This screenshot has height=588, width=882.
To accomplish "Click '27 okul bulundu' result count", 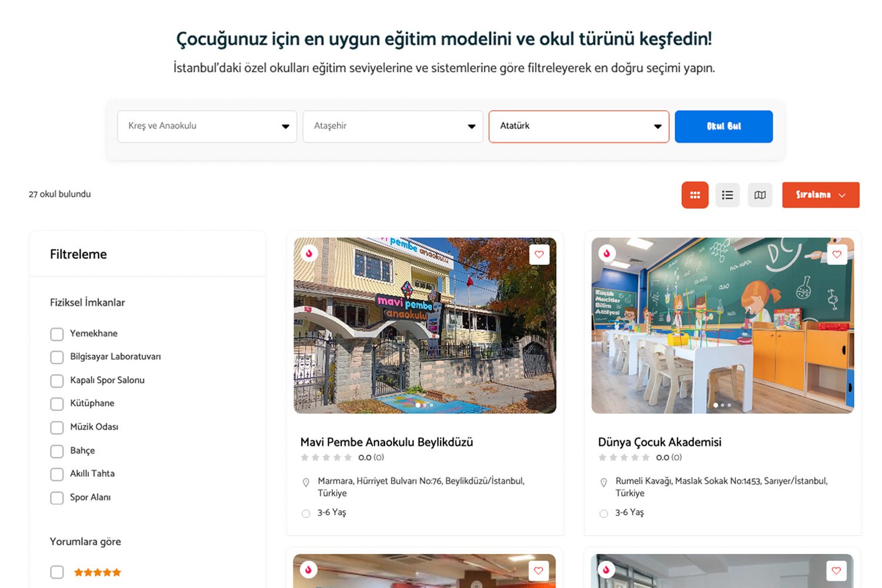I will (60, 194).
